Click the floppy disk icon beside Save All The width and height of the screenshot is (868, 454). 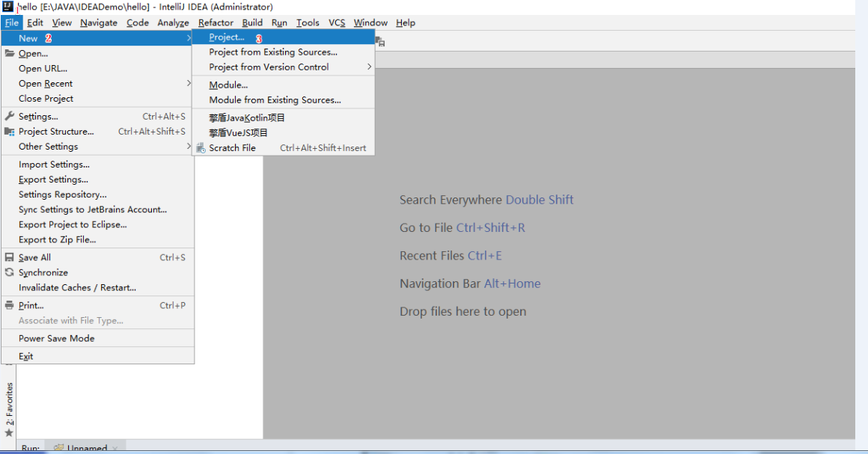coord(10,257)
